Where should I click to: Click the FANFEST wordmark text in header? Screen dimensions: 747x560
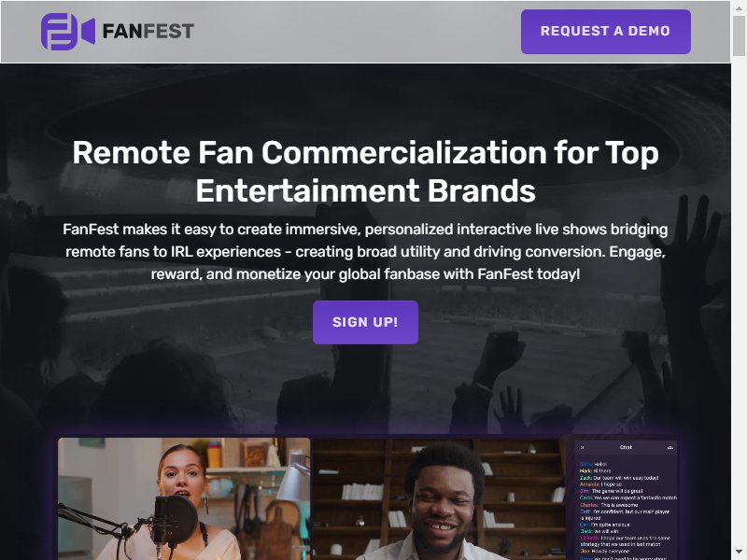tap(148, 32)
